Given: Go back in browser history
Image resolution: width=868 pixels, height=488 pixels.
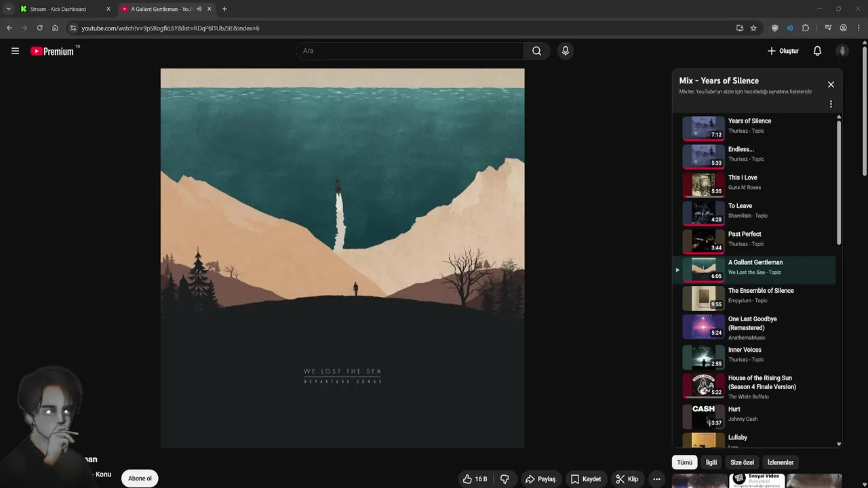Looking at the screenshot, I should 9,28.
